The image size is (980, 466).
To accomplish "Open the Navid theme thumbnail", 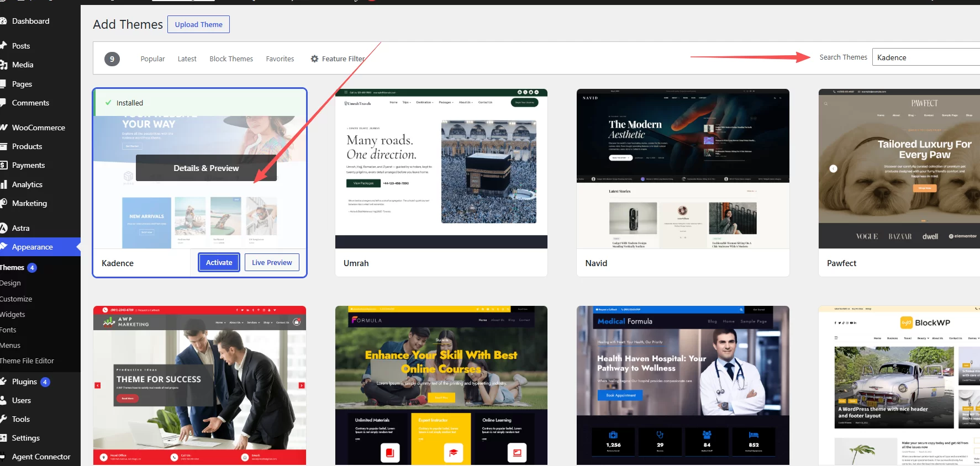I will pos(683,168).
